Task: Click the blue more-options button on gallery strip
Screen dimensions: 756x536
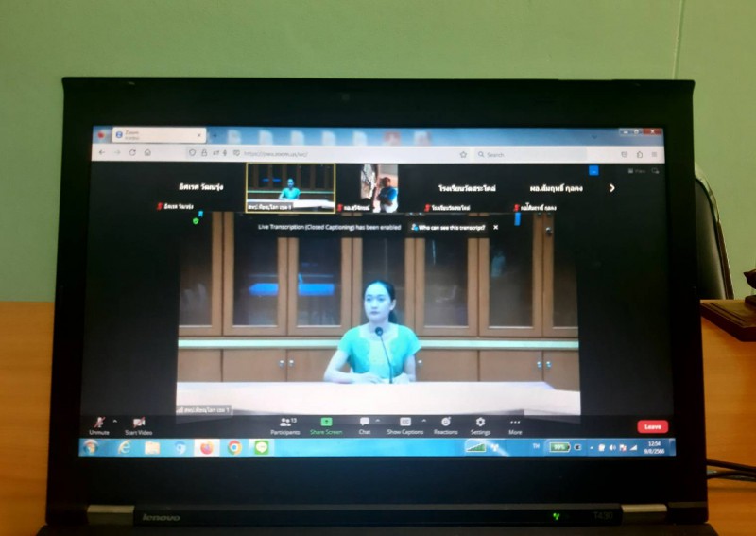Action: click(x=593, y=170)
